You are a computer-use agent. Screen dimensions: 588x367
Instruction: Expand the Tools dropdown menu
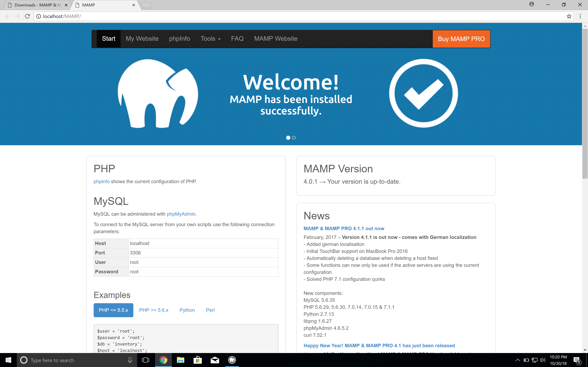[x=210, y=39]
